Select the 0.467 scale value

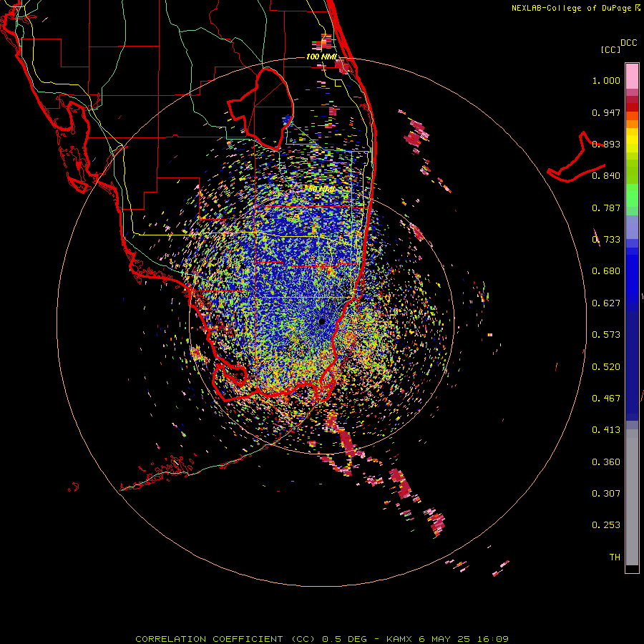tap(606, 399)
